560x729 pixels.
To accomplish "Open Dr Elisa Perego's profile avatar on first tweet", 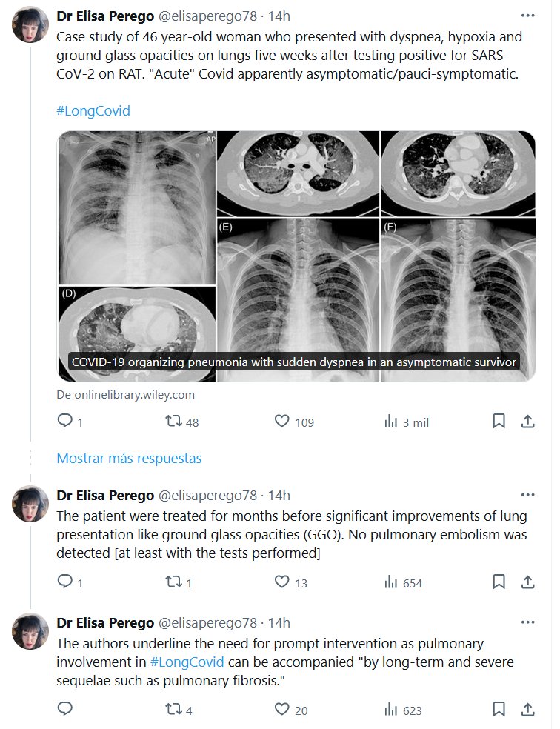I will pos(30,27).
